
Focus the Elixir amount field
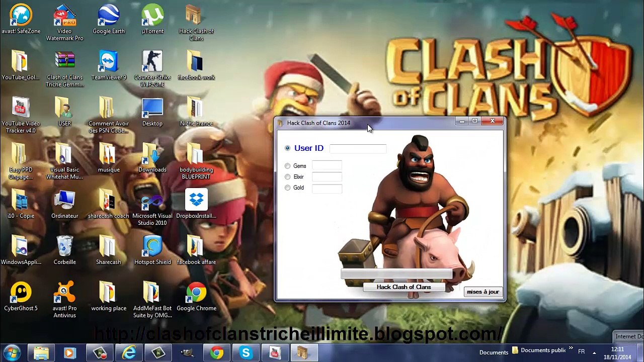point(327,177)
